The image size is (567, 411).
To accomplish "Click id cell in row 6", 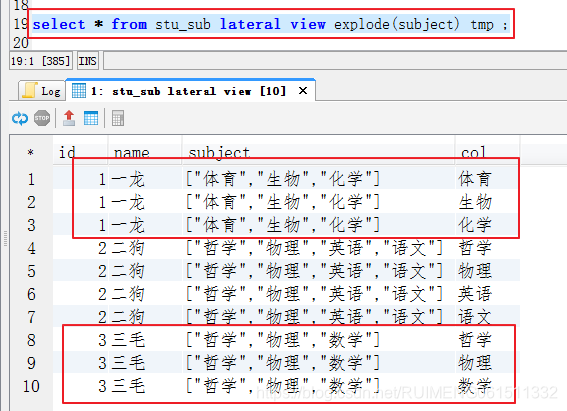I will pyautogui.click(x=80, y=294).
